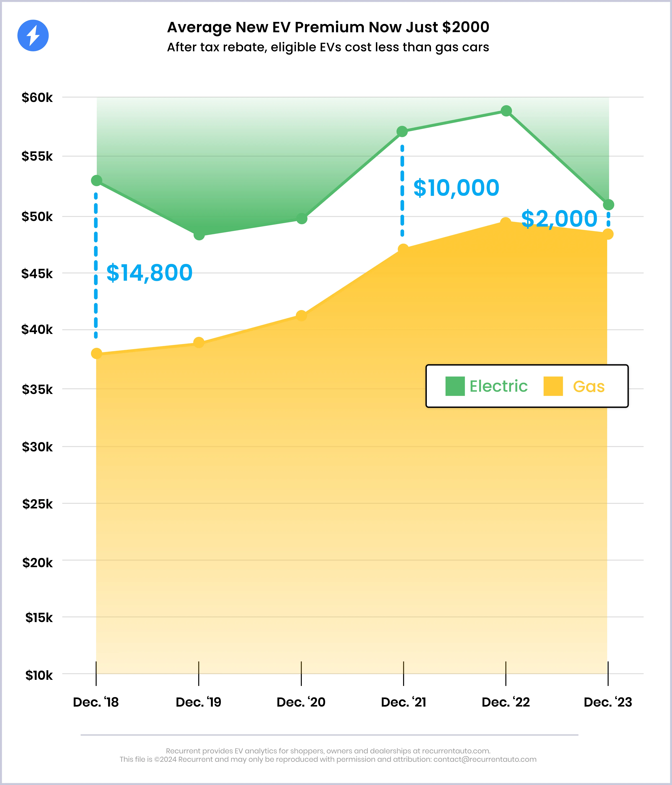Image resolution: width=672 pixels, height=785 pixels.
Task: Select the Gas data point for Dec. '20
Action: pyautogui.click(x=301, y=316)
